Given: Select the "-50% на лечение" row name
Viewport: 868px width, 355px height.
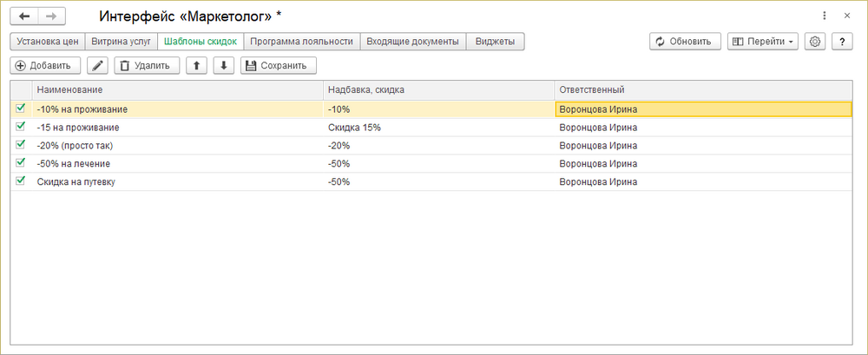Looking at the screenshot, I should point(74,163).
